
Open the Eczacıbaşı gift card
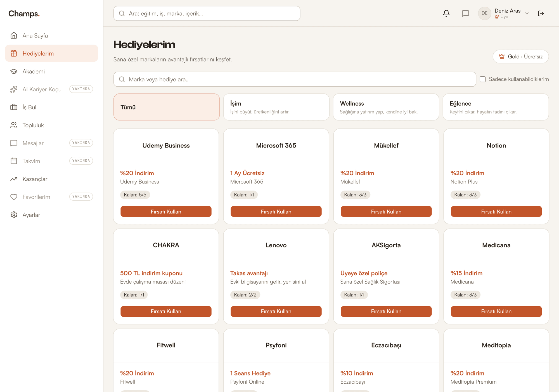pos(386,360)
